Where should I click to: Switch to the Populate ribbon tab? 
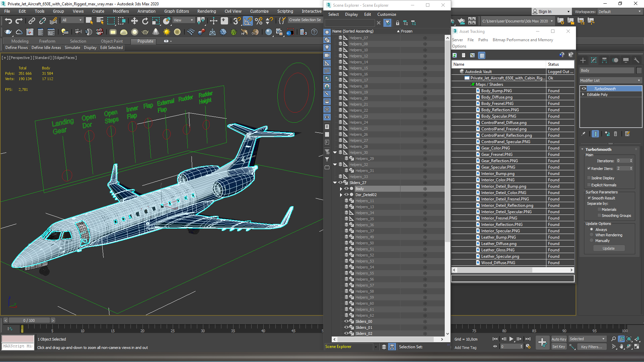(145, 41)
